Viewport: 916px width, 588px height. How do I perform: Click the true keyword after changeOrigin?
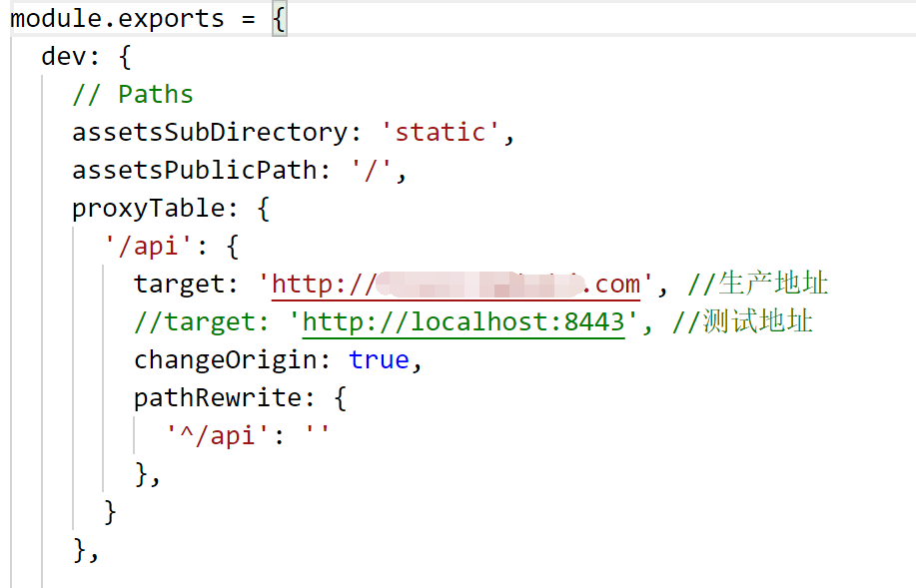tap(380, 359)
